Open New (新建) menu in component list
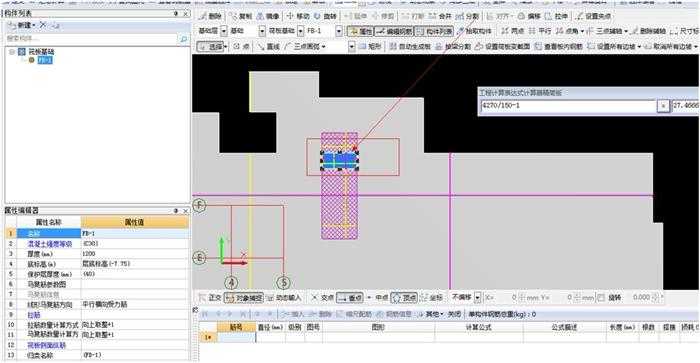This screenshot has width=700, height=363. click(x=22, y=25)
